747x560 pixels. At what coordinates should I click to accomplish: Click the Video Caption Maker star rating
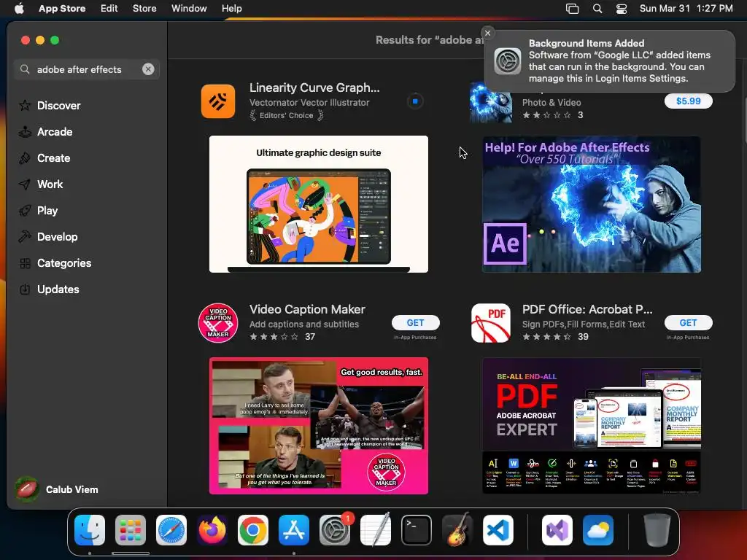[x=274, y=337]
